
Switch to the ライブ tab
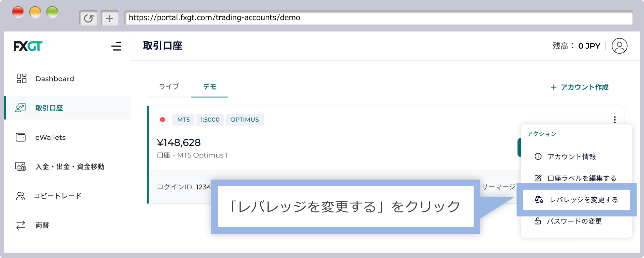(x=169, y=87)
